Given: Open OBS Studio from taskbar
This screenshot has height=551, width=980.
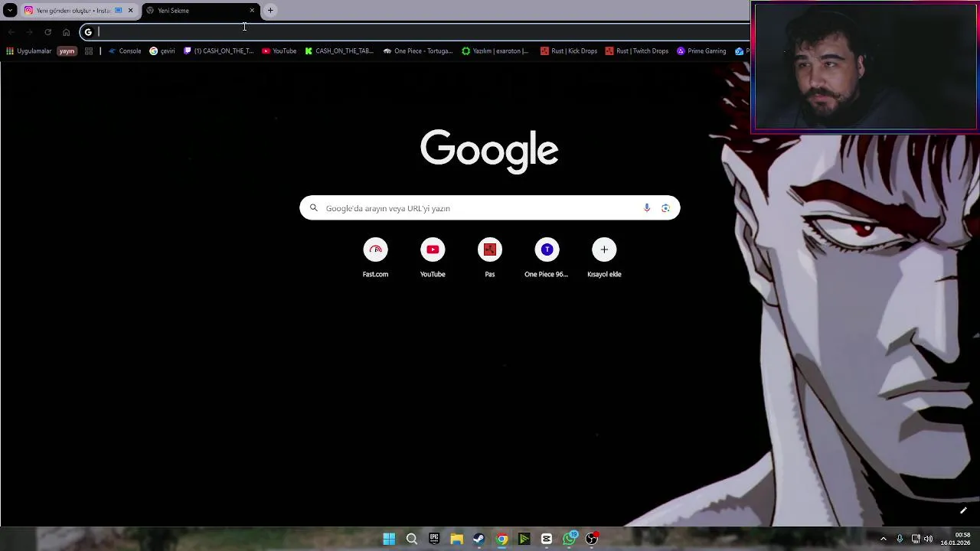Looking at the screenshot, I should (592, 539).
